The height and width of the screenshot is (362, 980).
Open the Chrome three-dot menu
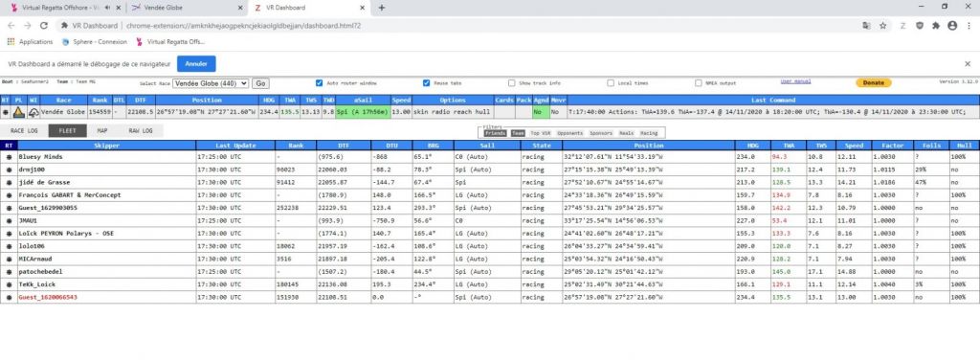(969, 26)
